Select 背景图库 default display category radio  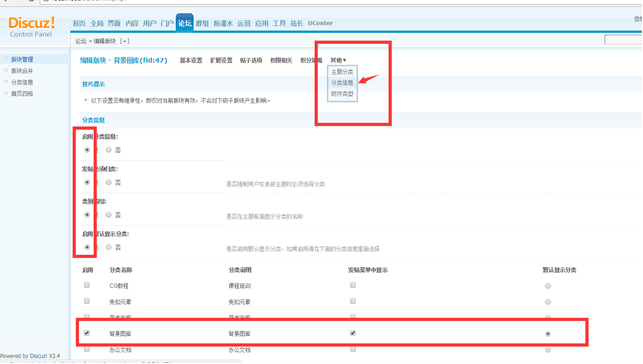click(x=548, y=334)
